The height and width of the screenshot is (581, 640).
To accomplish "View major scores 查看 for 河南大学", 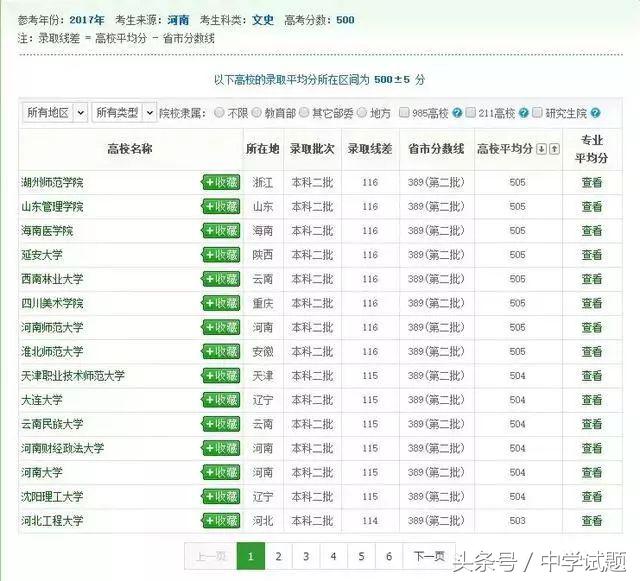I will click(592, 472).
